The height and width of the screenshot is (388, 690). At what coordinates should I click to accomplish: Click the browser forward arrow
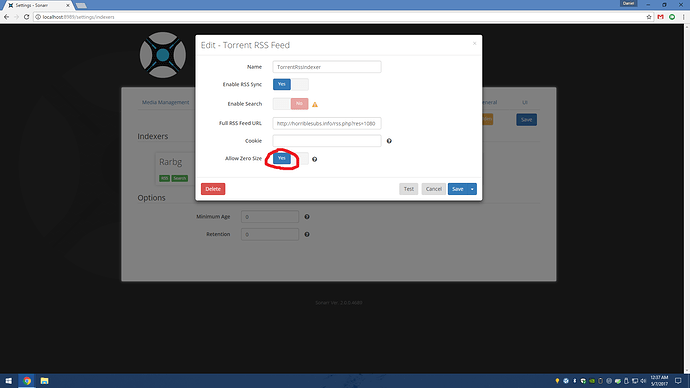(x=16, y=17)
